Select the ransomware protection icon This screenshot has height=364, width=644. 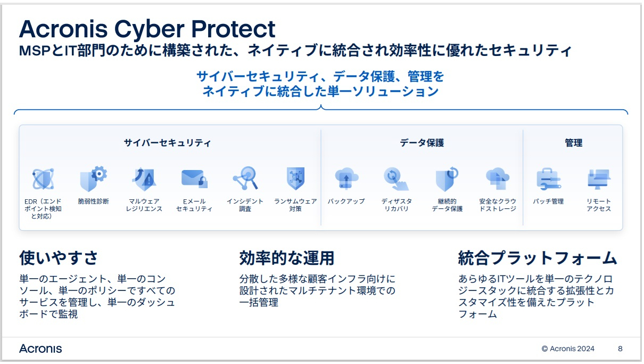tap(295, 179)
